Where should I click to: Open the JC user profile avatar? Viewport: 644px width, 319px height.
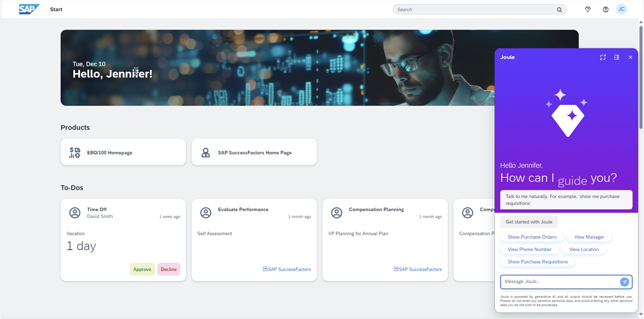click(x=622, y=9)
